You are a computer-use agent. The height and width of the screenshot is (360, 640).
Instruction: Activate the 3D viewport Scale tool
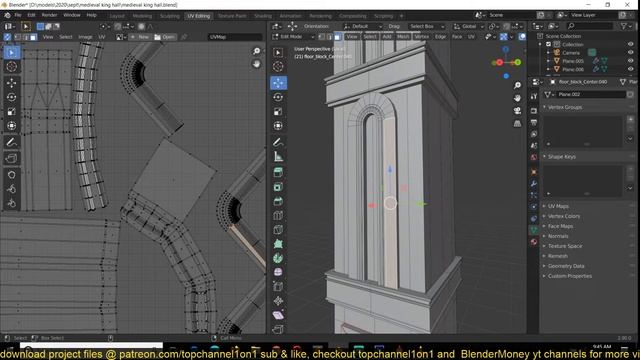tap(278, 111)
